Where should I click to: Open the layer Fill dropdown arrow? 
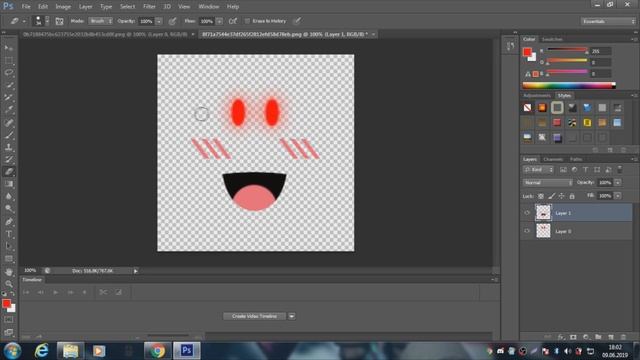click(618, 196)
